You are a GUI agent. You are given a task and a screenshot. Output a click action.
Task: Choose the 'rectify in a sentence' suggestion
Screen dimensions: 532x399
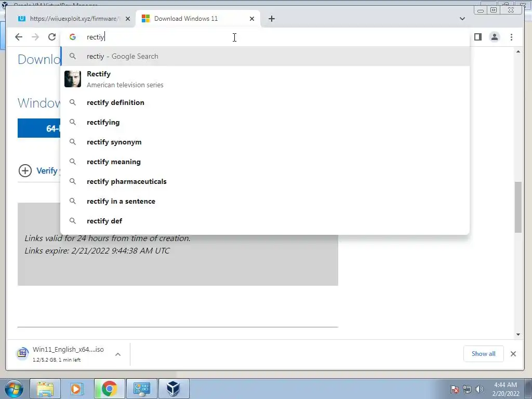265,201
